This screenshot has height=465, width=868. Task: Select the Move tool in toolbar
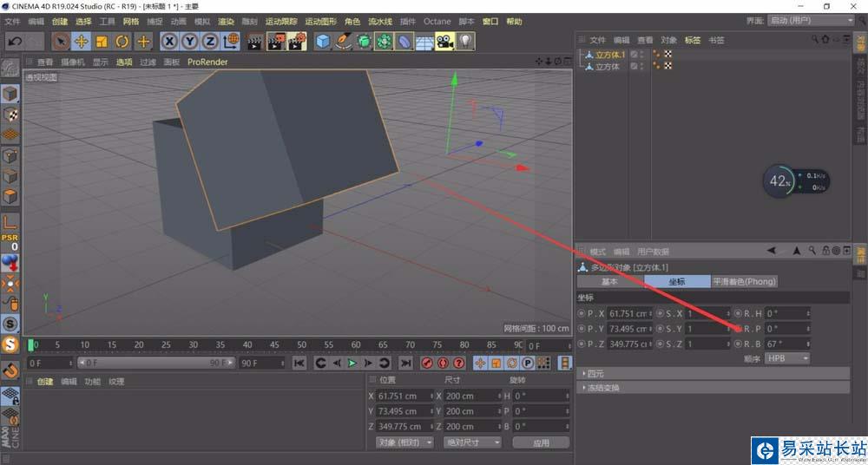82,41
